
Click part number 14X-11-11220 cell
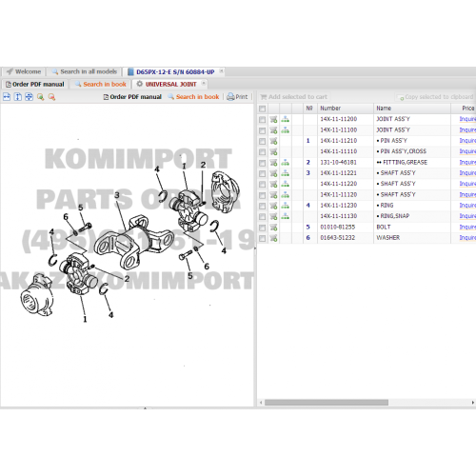pos(339,184)
